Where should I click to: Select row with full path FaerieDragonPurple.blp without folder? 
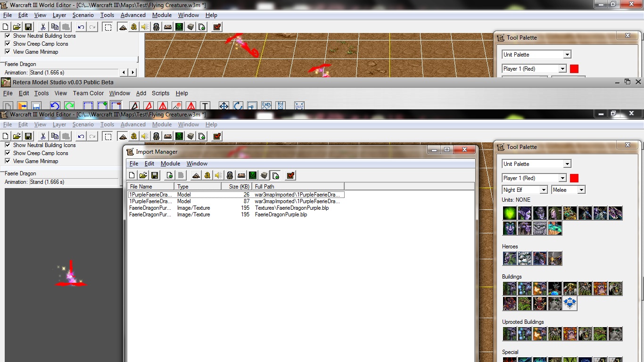236,214
